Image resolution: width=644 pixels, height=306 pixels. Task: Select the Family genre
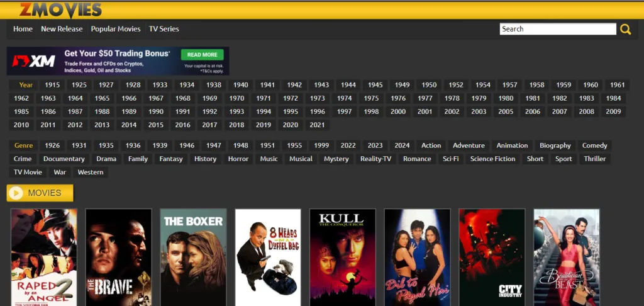(138, 159)
